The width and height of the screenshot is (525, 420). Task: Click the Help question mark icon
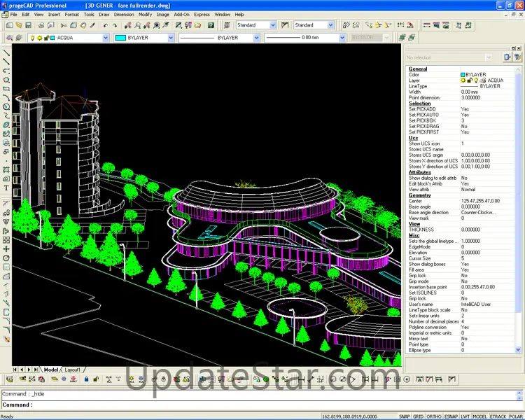(x=211, y=25)
